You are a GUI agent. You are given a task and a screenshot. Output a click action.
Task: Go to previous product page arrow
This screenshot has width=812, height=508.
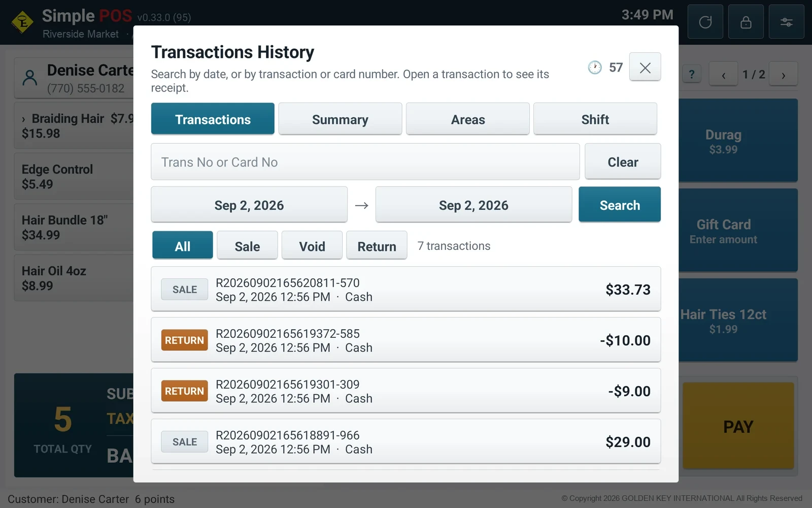[723, 75]
